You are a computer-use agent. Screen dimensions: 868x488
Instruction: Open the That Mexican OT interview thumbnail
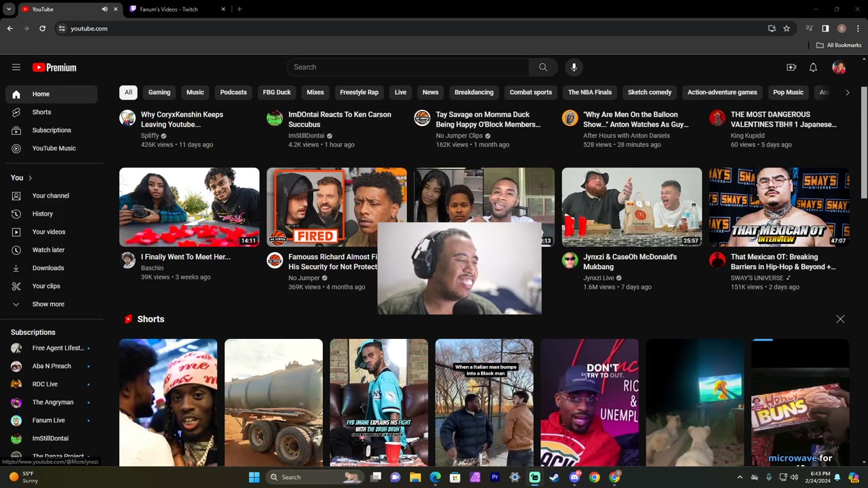(x=779, y=207)
